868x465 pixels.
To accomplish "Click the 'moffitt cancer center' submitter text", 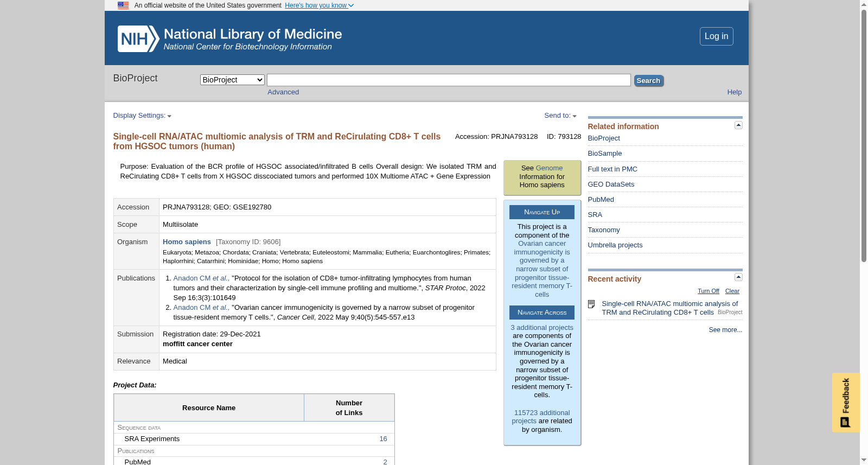I will point(197,344).
